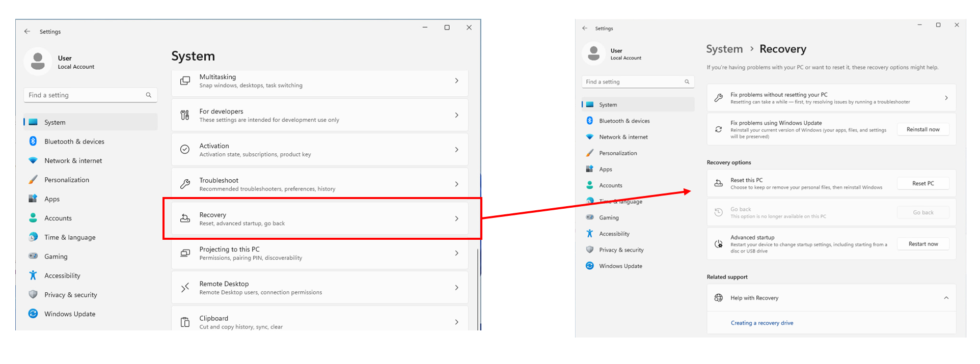Click the Activation checkmark circle icon
980x364 pixels.
[185, 150]
